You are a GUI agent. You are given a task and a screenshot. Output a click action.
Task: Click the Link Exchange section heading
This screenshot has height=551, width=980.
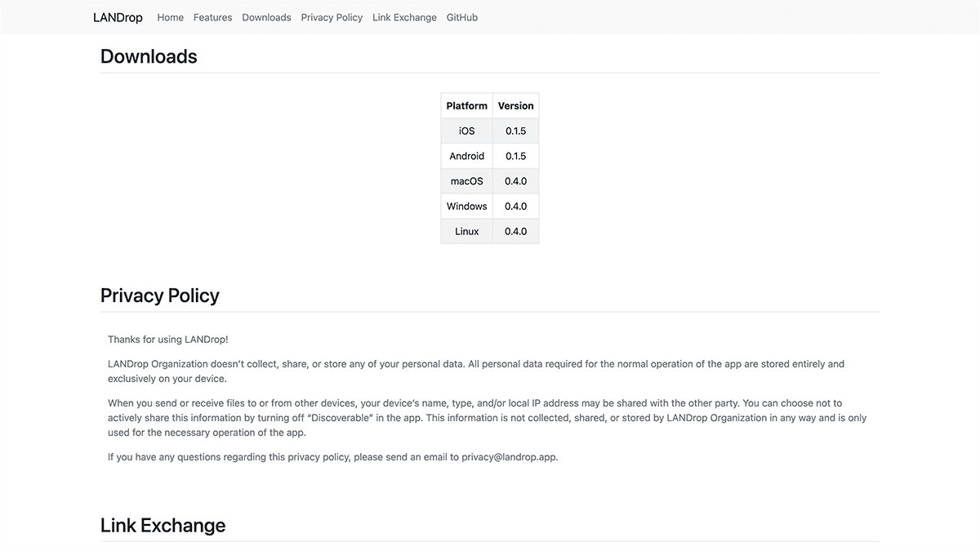tap(163, 526)
